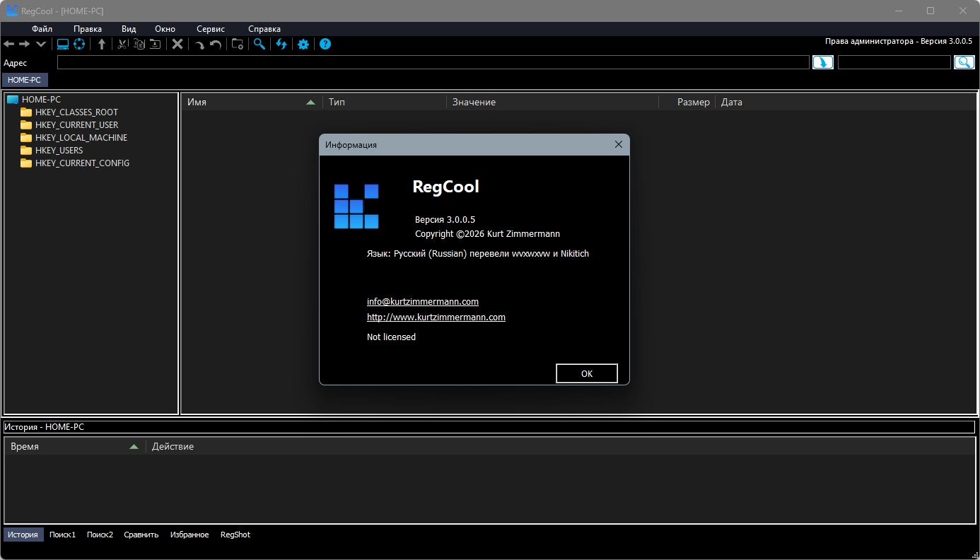980x560 pixels.
Task: Click the New key folder-plus icon
Action: (x=238, y=44)
